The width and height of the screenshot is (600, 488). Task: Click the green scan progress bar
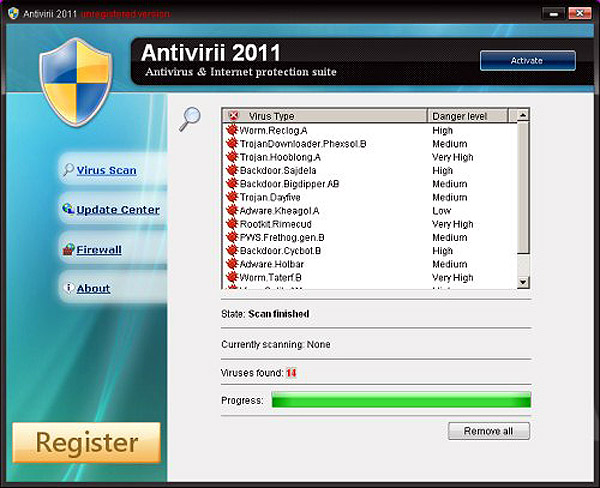pos(401,400)
